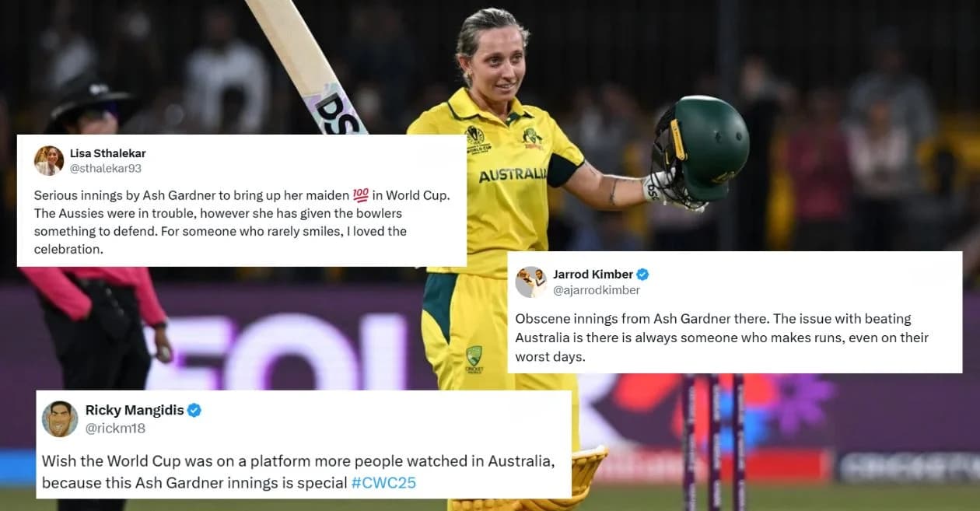The width and height of the screenshot is (980, 511).
Task: Select Ricky's tweet about the World Cup platform
Action: (x=299, y=471)
